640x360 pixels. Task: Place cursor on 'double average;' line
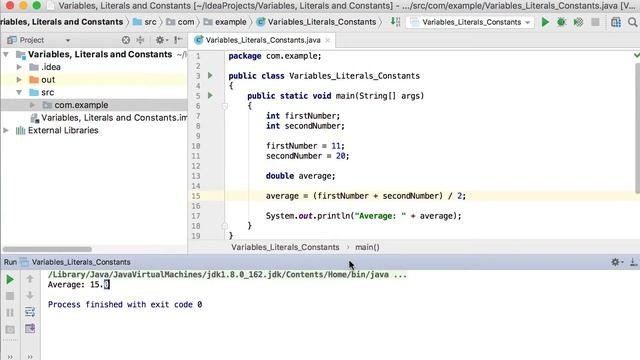click(300, 176)
